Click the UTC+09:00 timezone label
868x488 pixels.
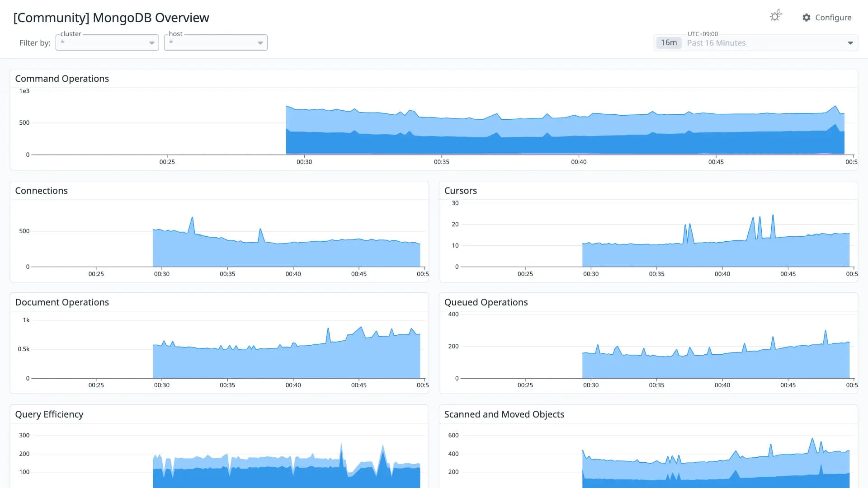point(703,34)
